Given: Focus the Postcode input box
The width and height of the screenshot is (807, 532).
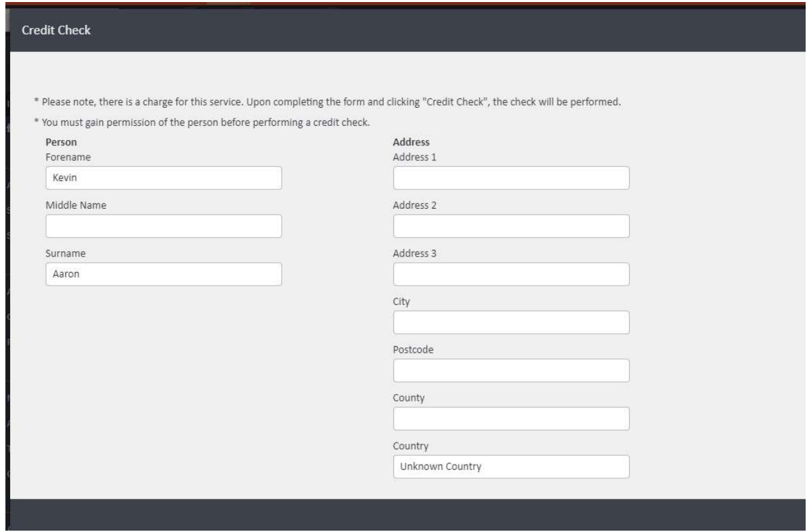Looking at the screenshot, I should (511, 370).
